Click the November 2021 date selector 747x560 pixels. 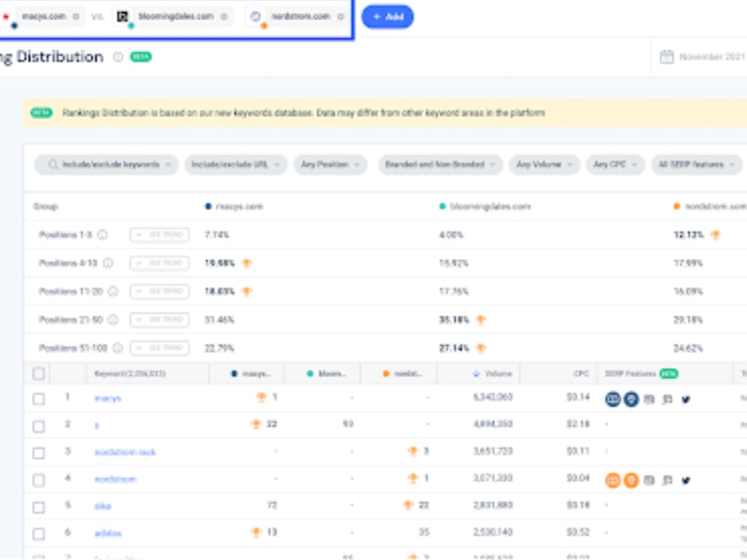703,57
